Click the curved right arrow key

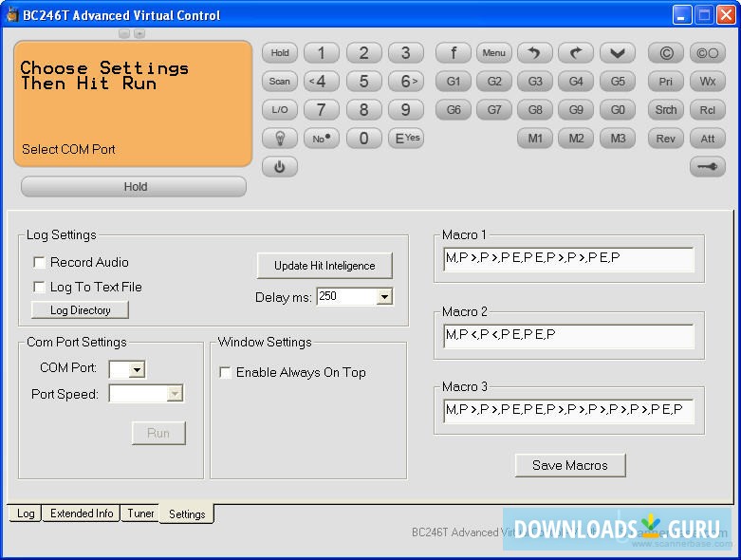576,53
